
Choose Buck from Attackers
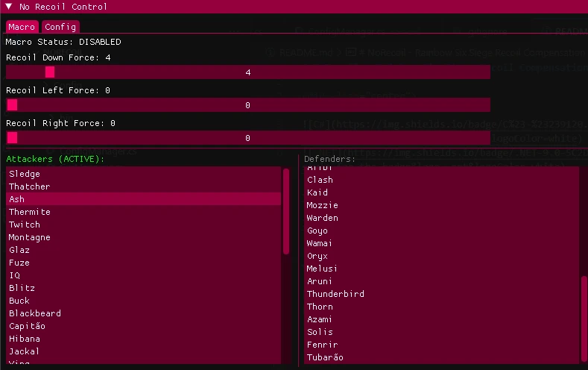point(144,301)
